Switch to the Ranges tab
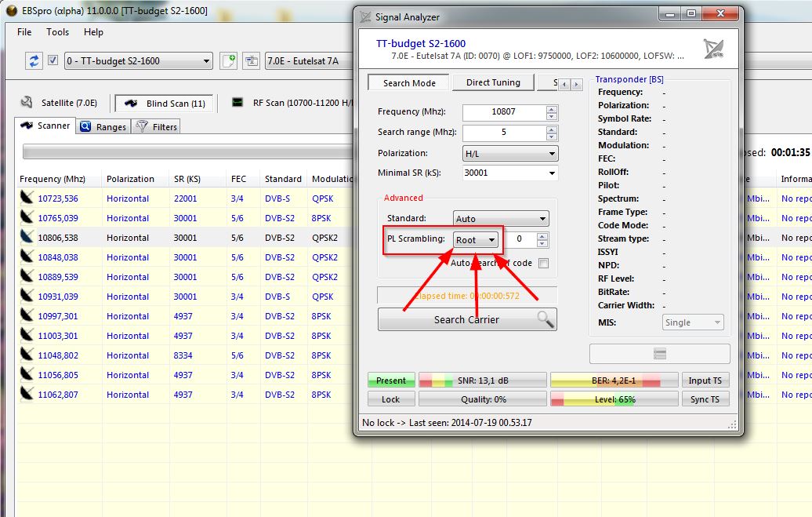The height and width of the screenshot is (517, 812). tap(103, 127)
